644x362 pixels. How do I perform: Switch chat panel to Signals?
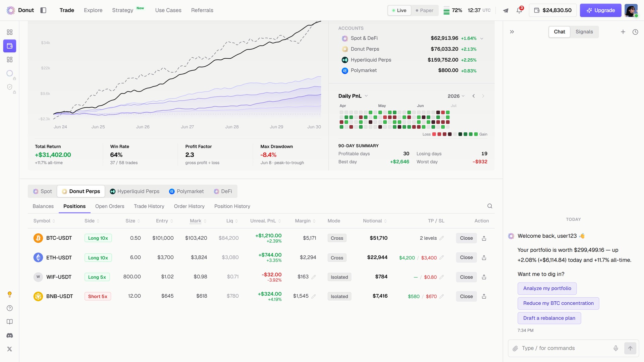tap(584, 32)
